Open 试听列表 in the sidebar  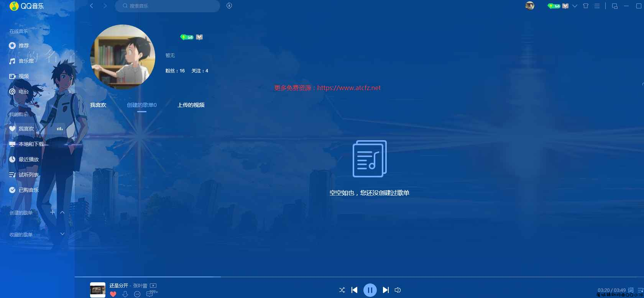pyautogui.click(x=24, y=175)
